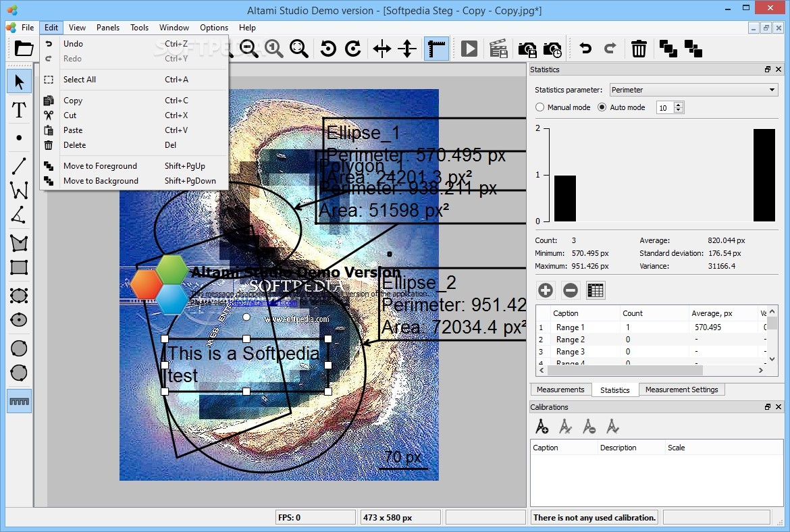Move object to background toolbar icon
The width and height of the screenshot is (790, 532).
(693, 49)
